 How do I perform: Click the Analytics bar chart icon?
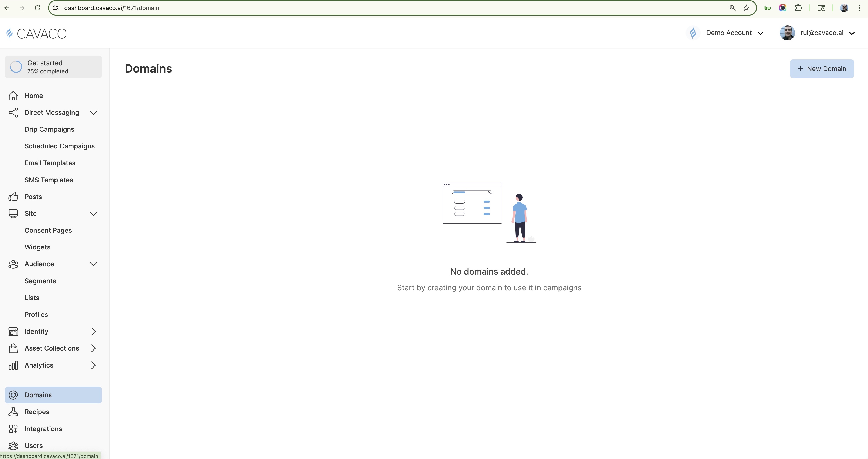(13, 365)
